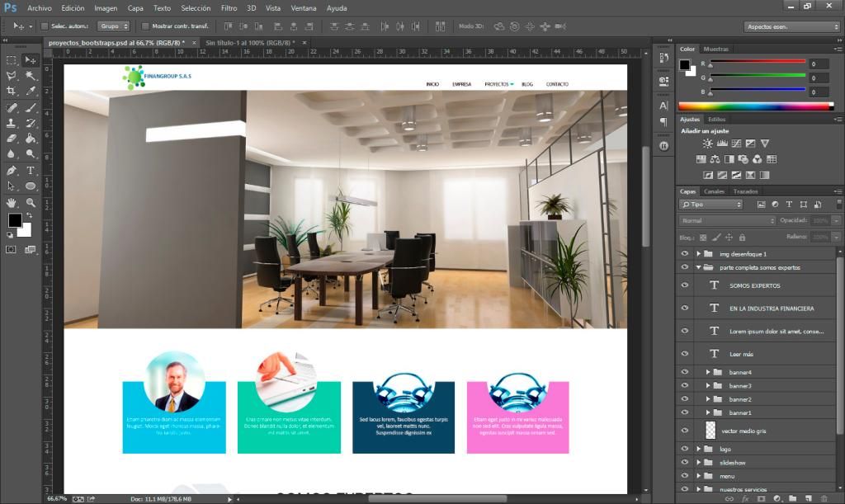The height and width of the screenshot is (504, 845).
Task: Click the swap foreground/background colors icon
Action: [30, 214]
